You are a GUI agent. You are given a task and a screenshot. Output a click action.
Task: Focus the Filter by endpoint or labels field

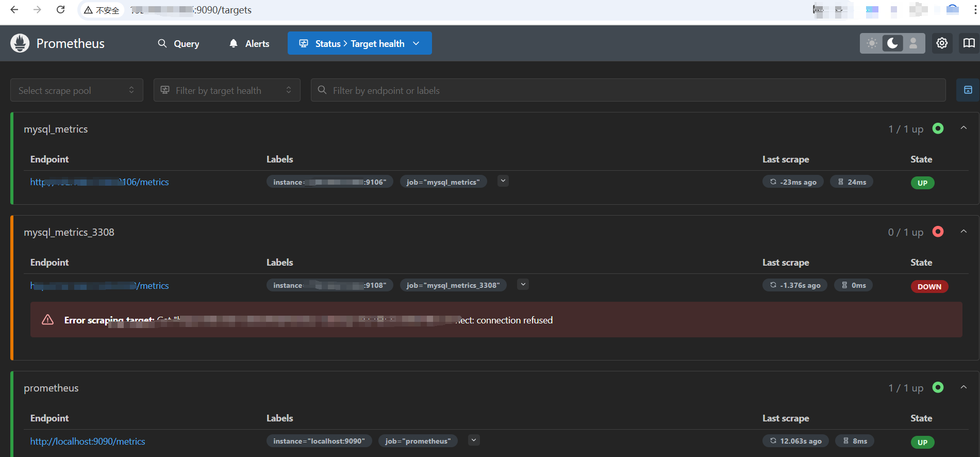628,90
